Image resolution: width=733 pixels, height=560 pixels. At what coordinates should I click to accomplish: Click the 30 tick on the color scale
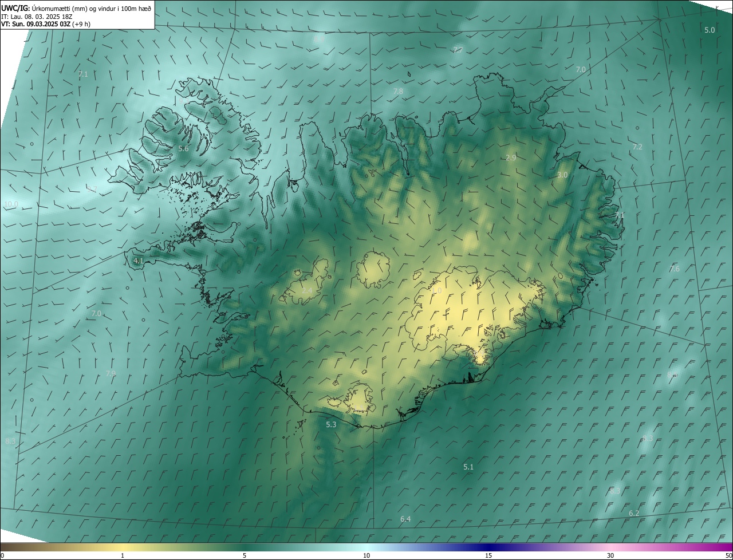(x=610, y=556)
